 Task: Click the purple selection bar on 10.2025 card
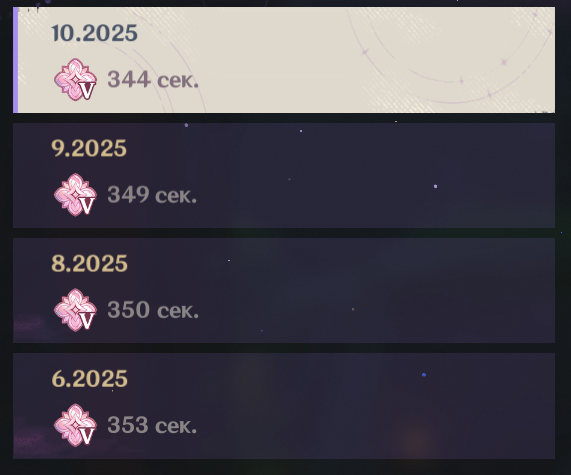click(16, 60)
